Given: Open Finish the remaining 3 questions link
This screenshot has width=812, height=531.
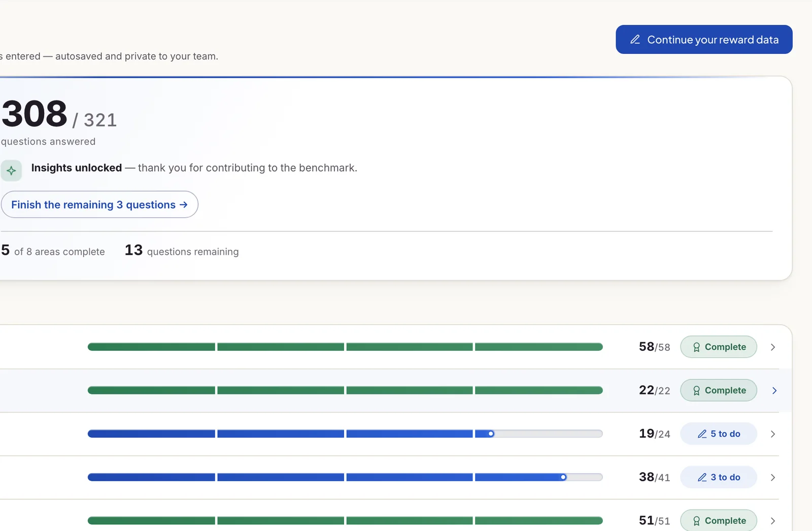Looking at the screenshot, I should tap(99, 205).
